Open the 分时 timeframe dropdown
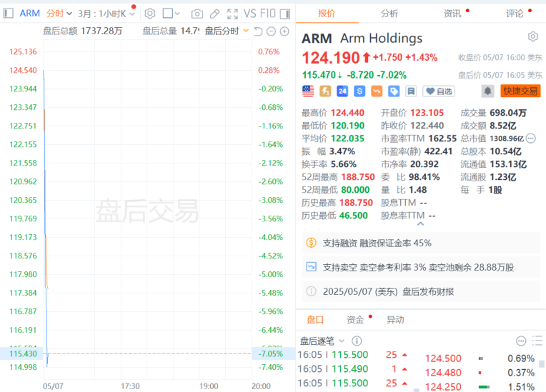Screen dimensions: 546x392 click(x=59, y=14)
